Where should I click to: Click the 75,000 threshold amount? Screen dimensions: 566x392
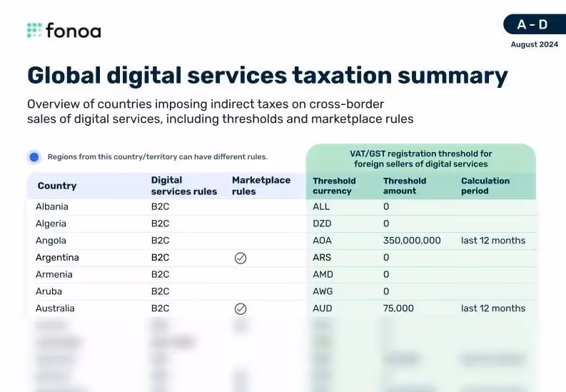pyautogui.click(x=398, y=308)
